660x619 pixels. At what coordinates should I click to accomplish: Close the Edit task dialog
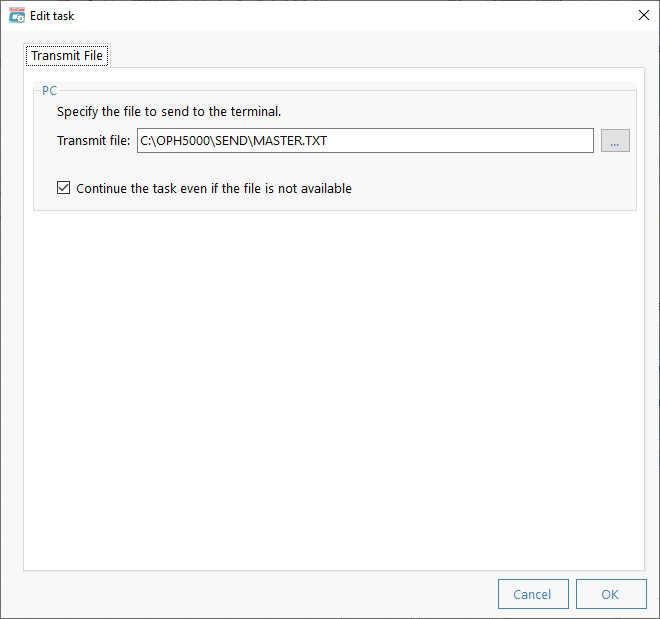point(644,16)
